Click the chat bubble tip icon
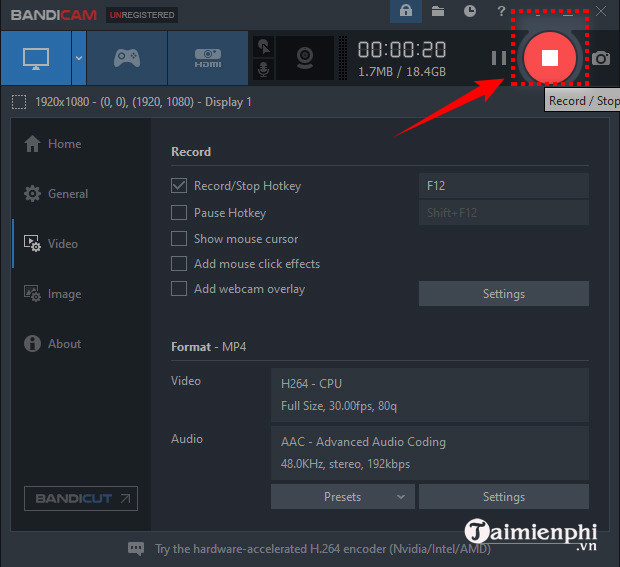The height and width of the screenshot is (567, 620). 136,549
